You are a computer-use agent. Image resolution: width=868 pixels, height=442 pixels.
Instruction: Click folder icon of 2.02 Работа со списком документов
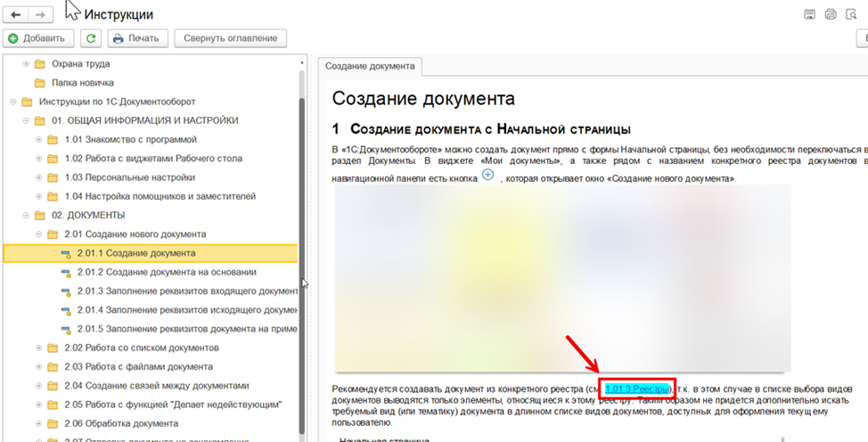[x=53, y=348]
